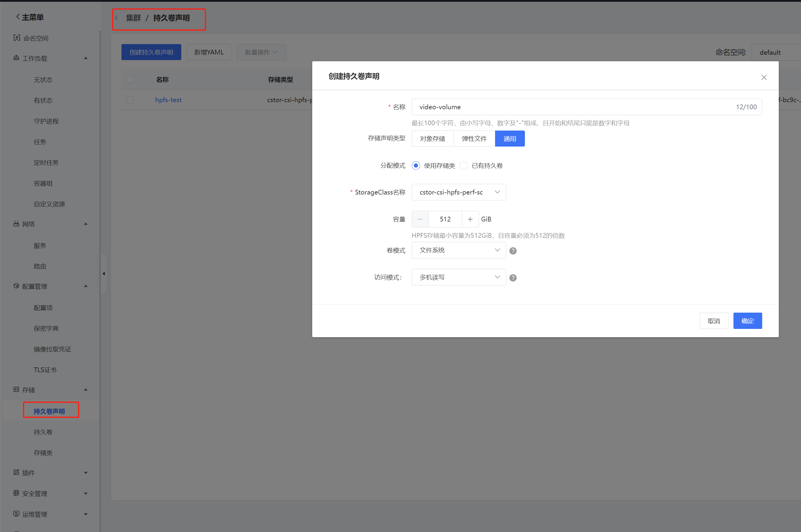The image size is (801, 532).
Task: Click the operations management icon
Action: (16, 514)
